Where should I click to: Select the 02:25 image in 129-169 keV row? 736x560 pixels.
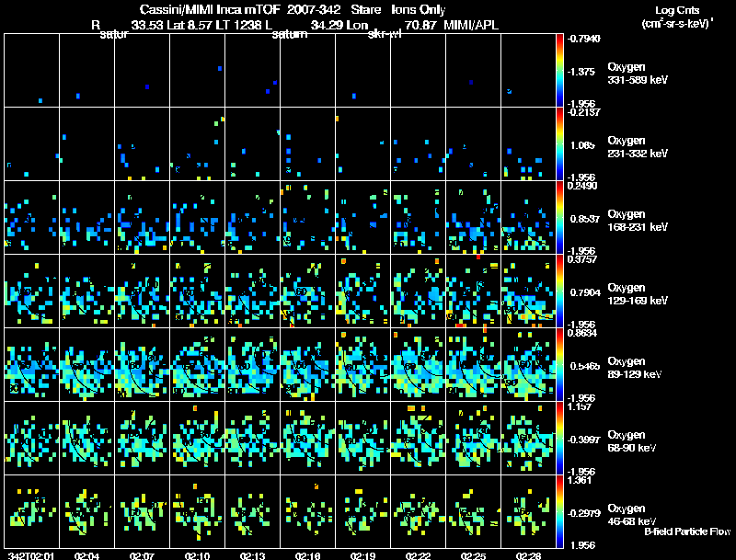(474, 291)
